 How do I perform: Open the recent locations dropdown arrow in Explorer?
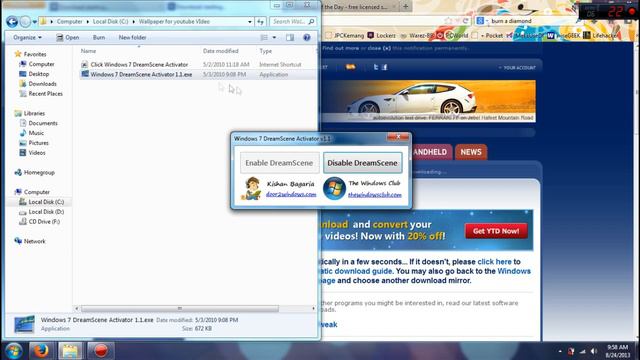pos(35,22)
